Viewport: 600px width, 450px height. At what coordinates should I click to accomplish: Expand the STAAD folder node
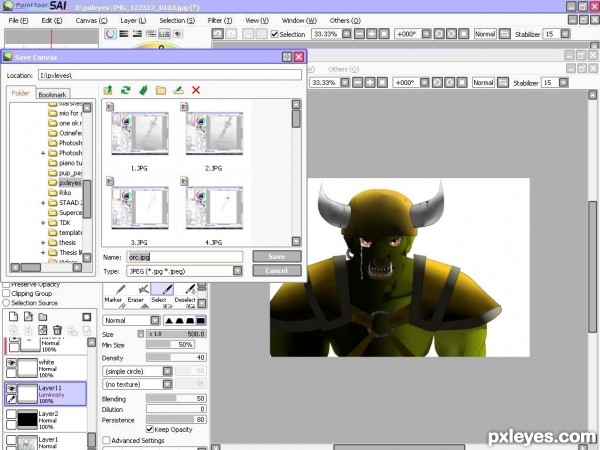tap(43, 203)
